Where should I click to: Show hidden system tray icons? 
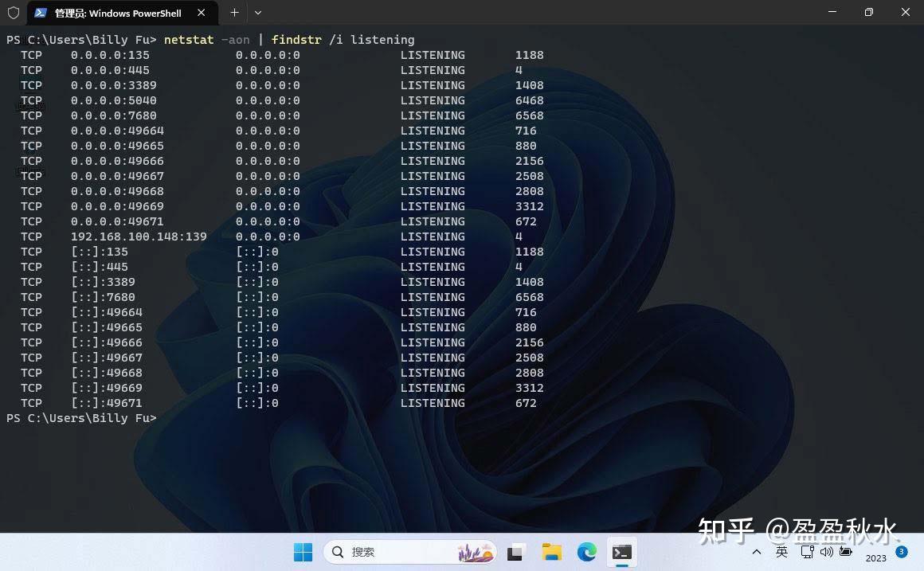[x=757, y=552]
